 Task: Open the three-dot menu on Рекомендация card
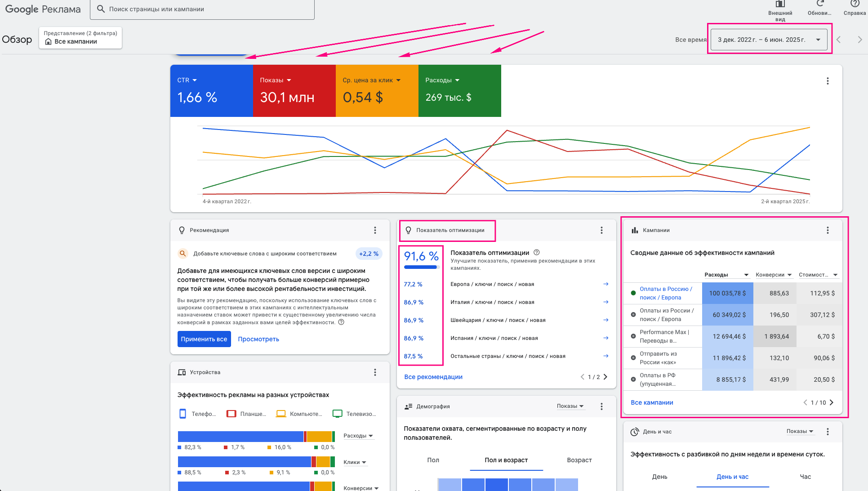[x=375, y=230]
